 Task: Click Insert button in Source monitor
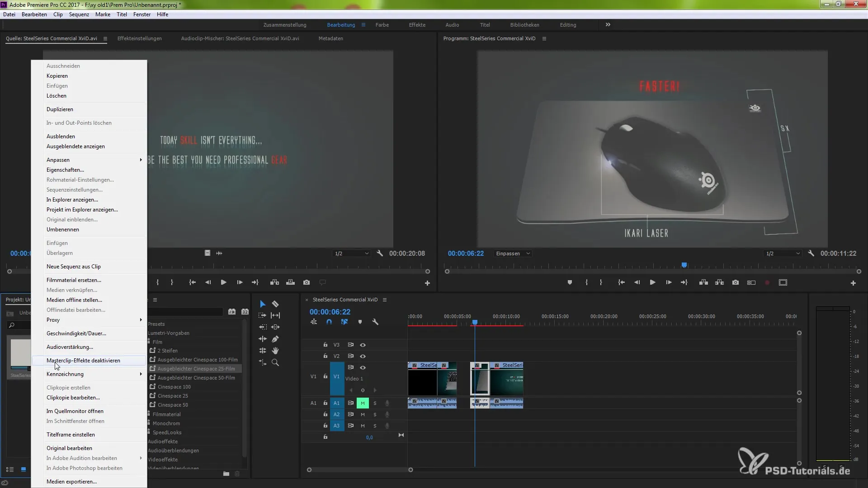[x=274, y=282]
